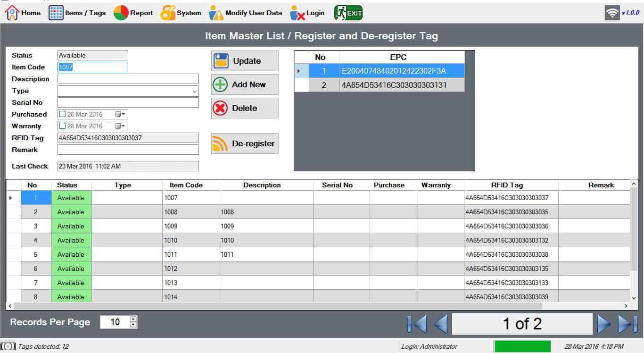Go to the next page with the right arrow

(x=603, y=324)
